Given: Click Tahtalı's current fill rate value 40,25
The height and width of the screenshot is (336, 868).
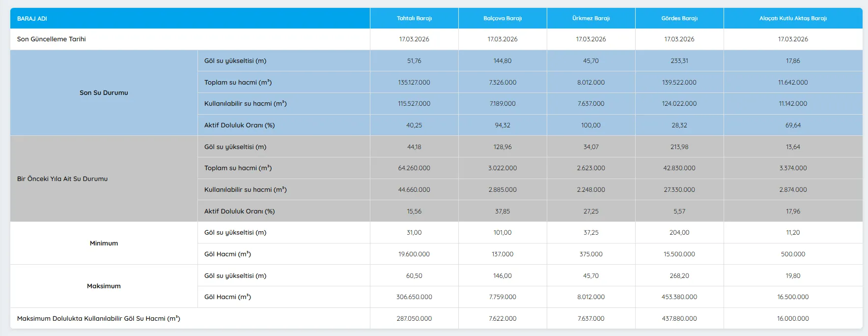Looking at the screenshot, I should coord(414,125).
